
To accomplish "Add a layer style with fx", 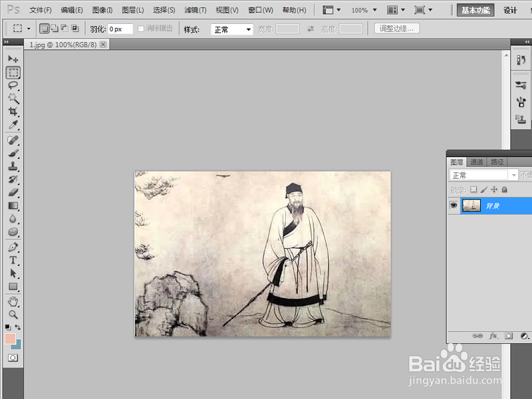I will (493, 336).
